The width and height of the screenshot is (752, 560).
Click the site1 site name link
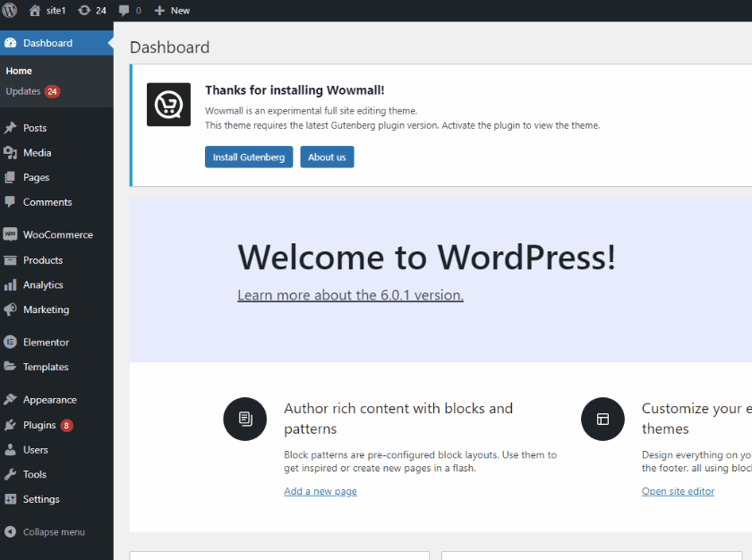click(56, 11)
